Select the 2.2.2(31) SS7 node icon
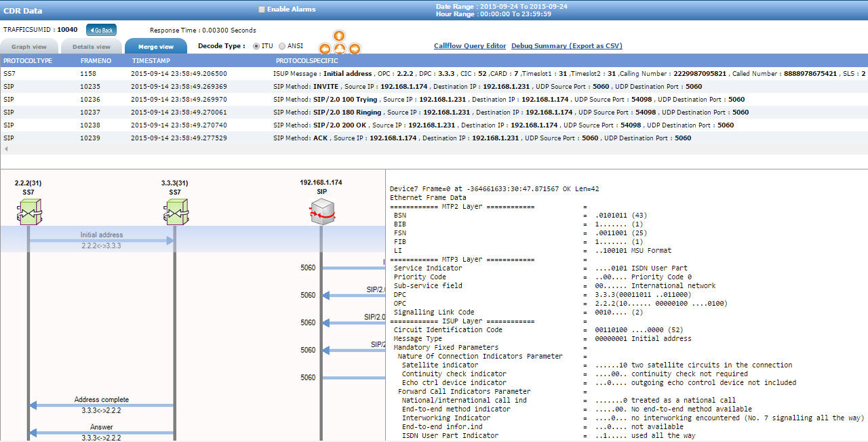This screenshot has width=868, height=442. click(28, 212)
